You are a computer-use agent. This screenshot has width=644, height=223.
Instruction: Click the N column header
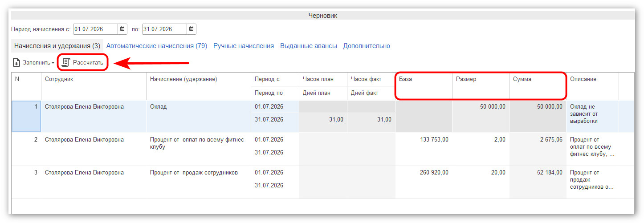26,86
